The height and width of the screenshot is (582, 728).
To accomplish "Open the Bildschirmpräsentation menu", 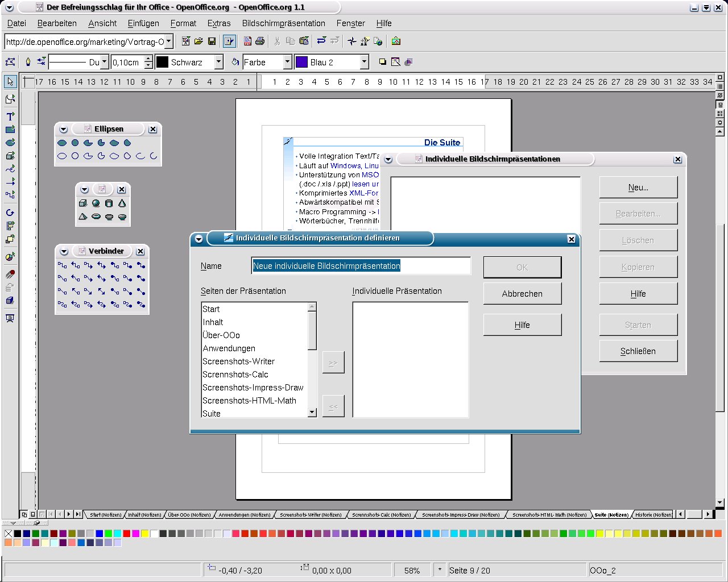I will 283,23.
